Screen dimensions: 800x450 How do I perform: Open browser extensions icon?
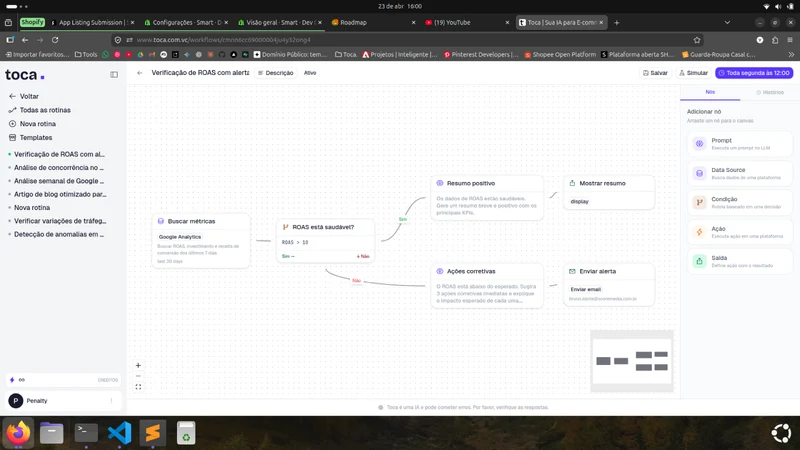775,40
